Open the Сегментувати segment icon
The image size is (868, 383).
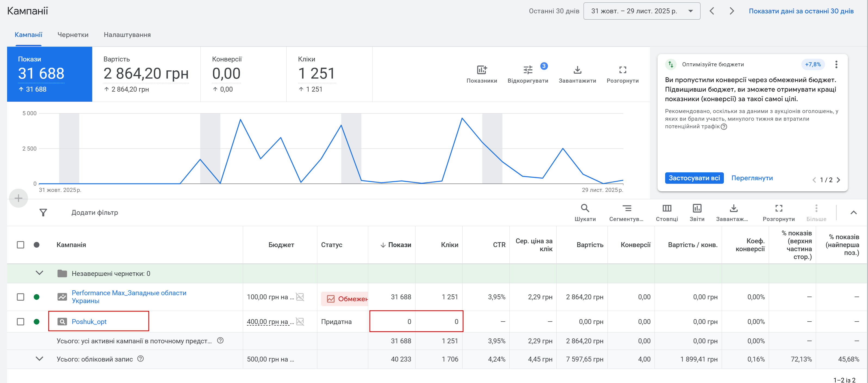coord(627,208)
